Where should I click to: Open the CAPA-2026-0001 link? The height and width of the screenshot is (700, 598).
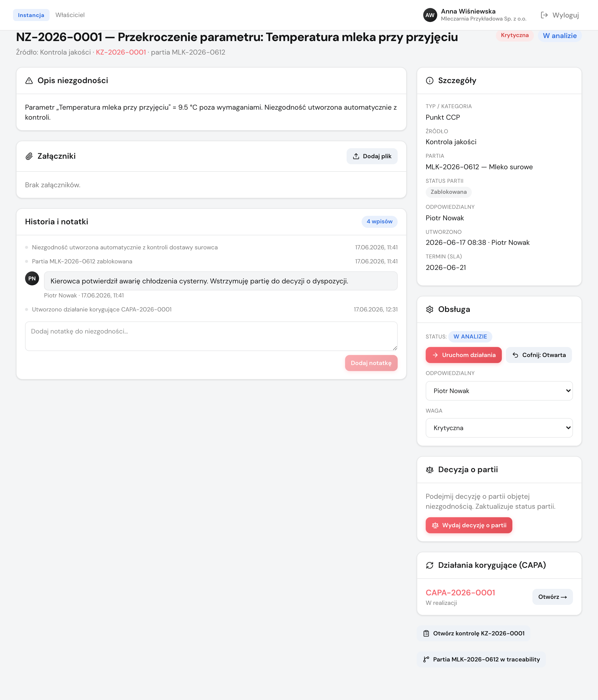coord(460,593)
